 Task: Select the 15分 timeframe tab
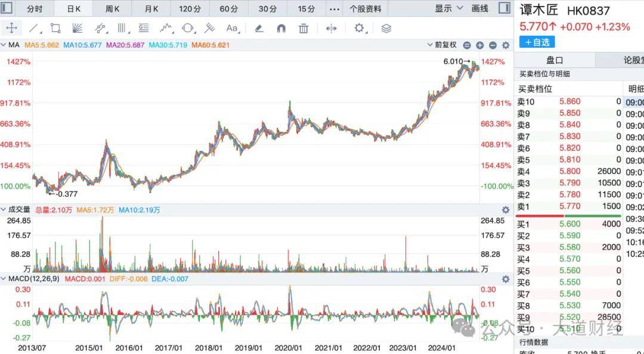pyautogui.click(x=306, y=8)
